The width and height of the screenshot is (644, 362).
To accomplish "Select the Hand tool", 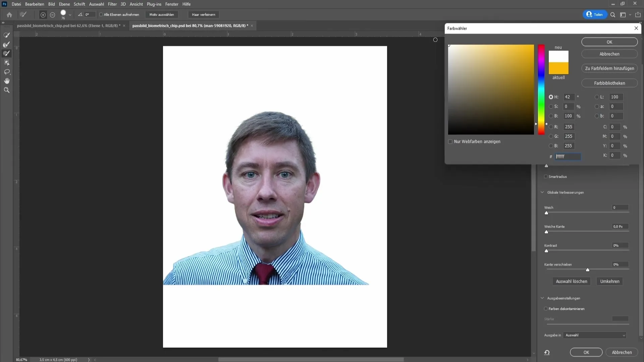I will click(6, 81).
